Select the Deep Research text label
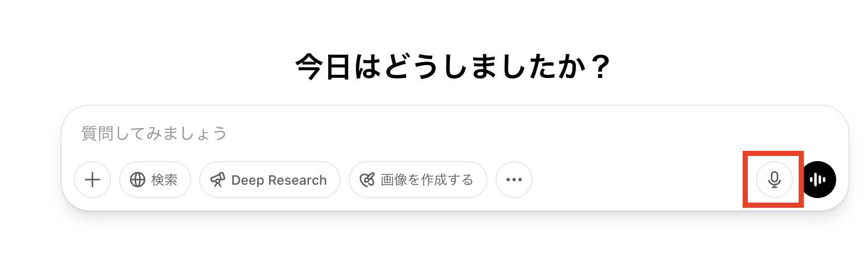This screenshot has height=275, width=868. (279, 180)
